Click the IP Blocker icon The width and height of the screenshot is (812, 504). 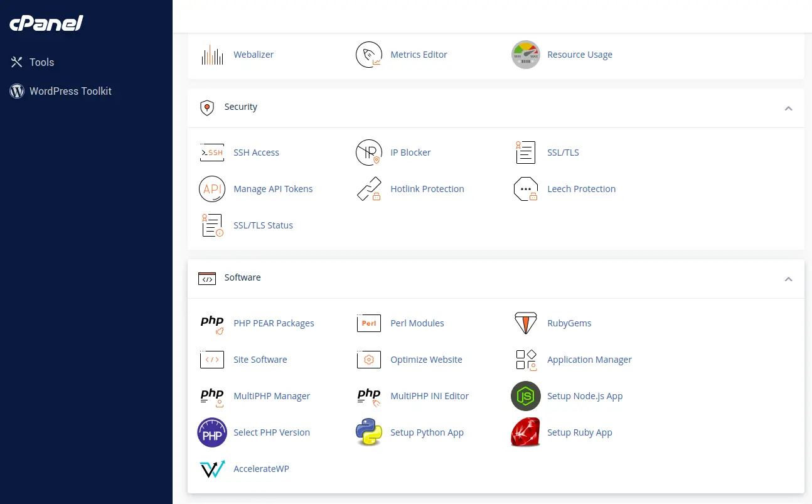coord(369,153)
